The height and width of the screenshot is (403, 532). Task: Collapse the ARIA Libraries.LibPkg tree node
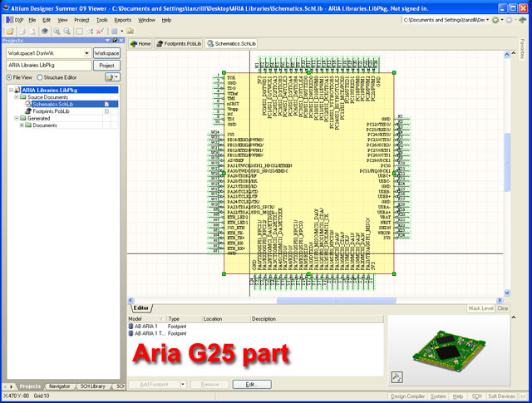[x=11, y=91]
